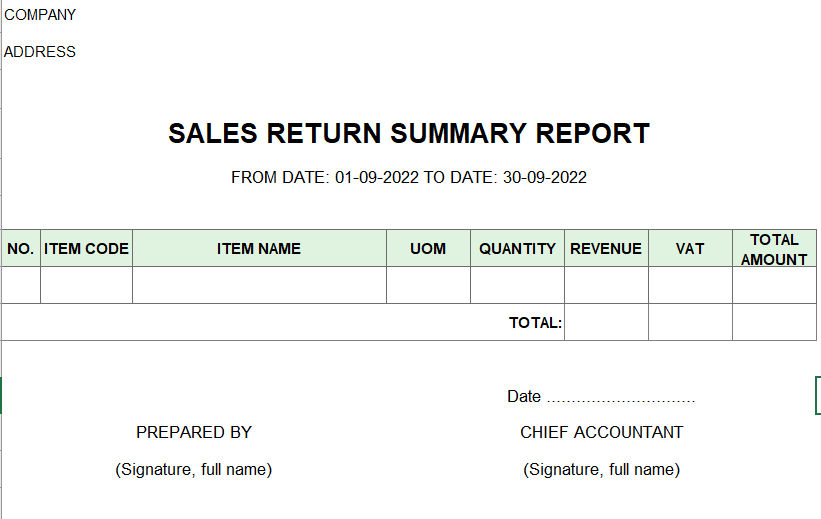Select the Date dotted line cell
The width and height of the screenshot is (821, 519).
[x=601, y=396]
